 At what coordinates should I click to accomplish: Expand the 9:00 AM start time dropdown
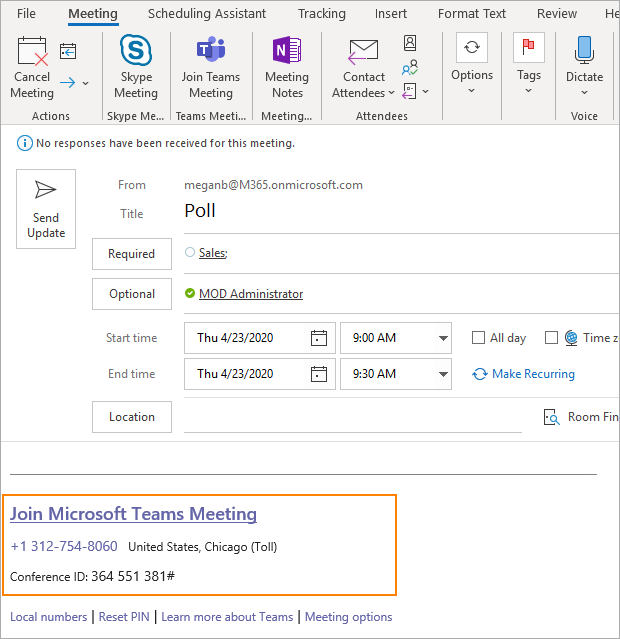coord(443,338)
